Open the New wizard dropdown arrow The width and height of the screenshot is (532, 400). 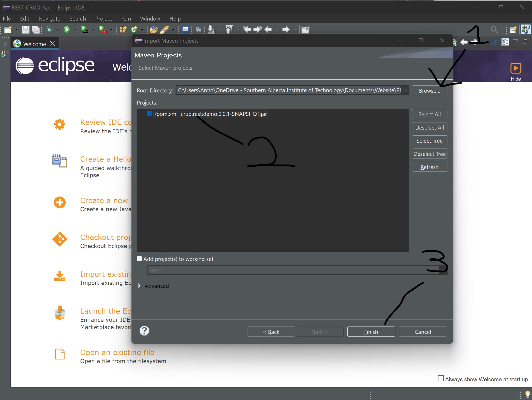point(16,29)
